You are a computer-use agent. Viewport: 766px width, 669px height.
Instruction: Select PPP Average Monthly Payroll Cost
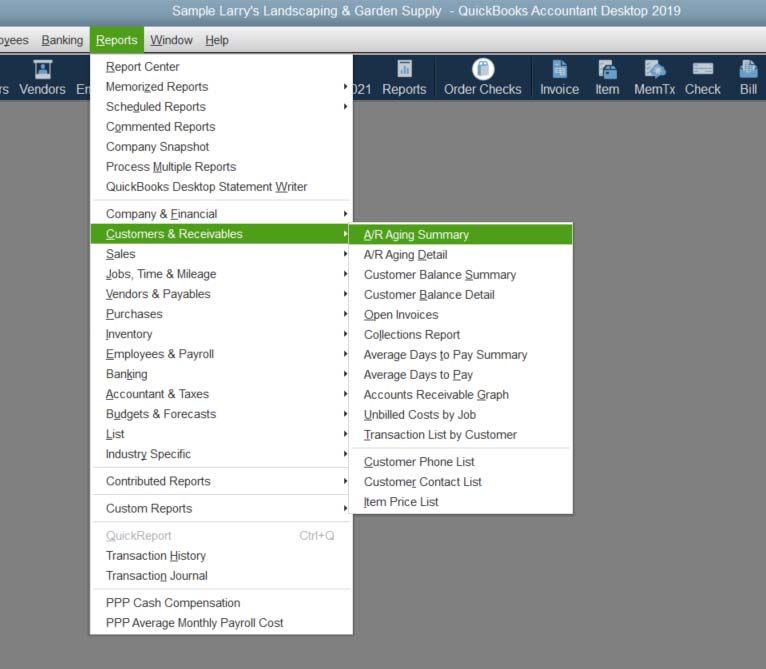coord(221,623)
